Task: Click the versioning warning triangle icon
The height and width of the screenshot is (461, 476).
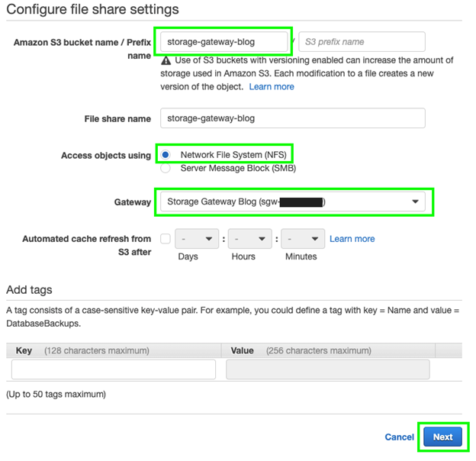Action: point(166,60)
